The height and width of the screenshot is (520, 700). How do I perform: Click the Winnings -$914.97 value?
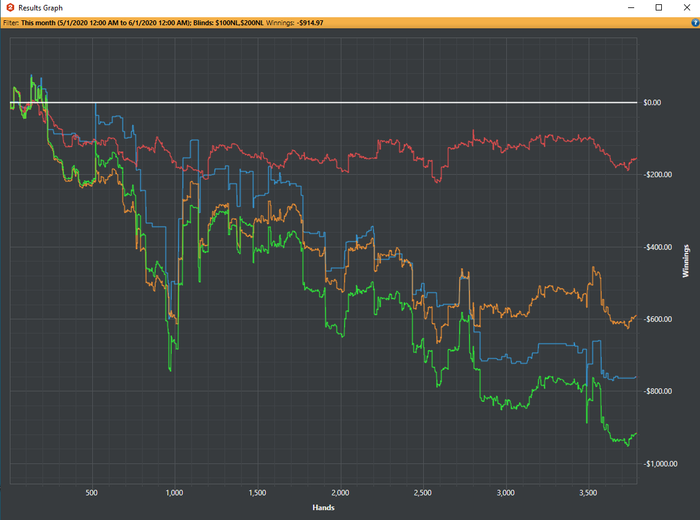click(x=309, y=23)
